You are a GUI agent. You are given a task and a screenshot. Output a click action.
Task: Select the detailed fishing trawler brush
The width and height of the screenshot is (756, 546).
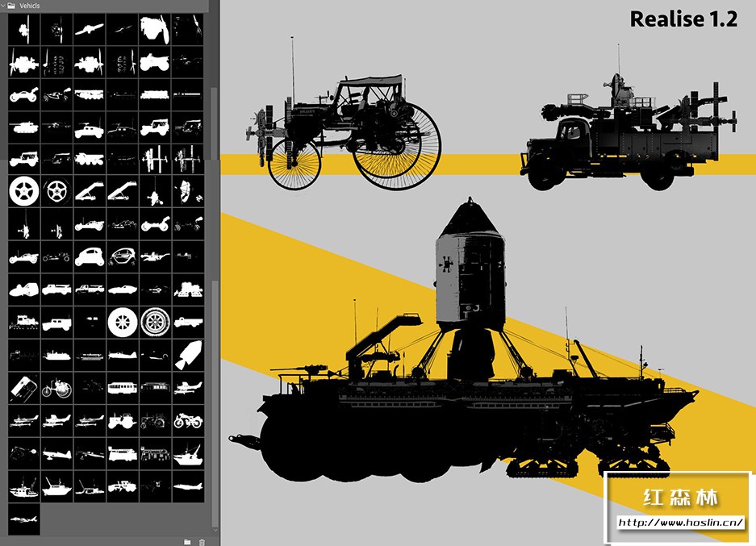coord(23,486)
